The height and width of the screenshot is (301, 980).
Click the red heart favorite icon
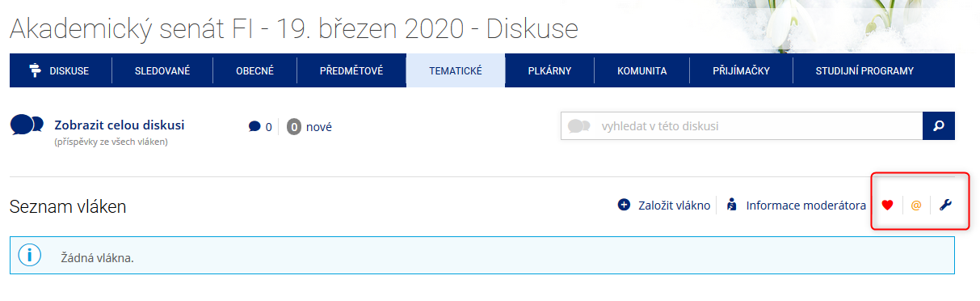[x=887, y=206]
